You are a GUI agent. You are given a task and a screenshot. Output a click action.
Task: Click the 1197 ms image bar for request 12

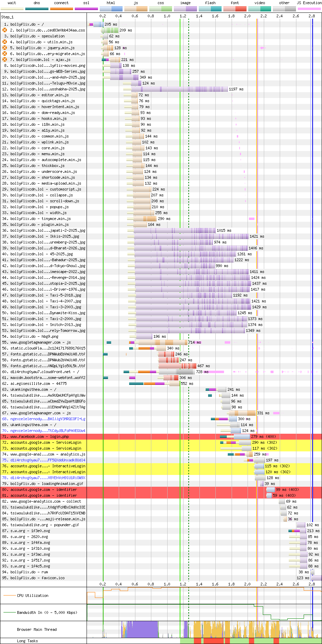tap(179, 89)
